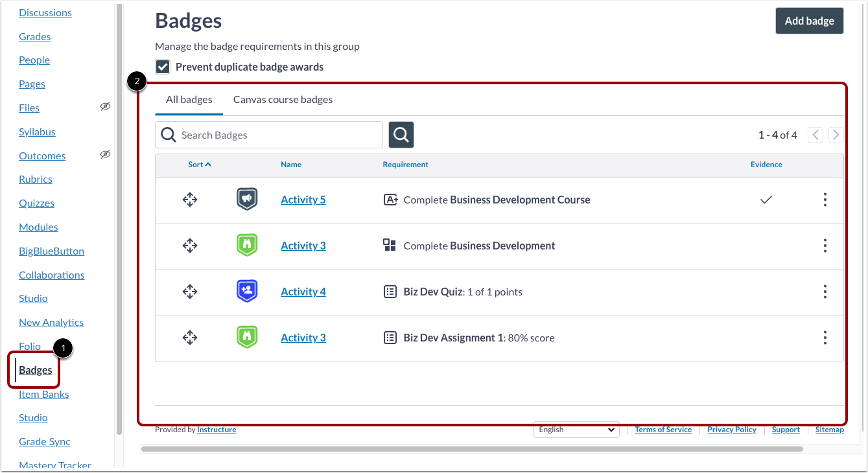Click the drag handle for Activity 4 row
868x473 pixels.
[x=189, y=292]
